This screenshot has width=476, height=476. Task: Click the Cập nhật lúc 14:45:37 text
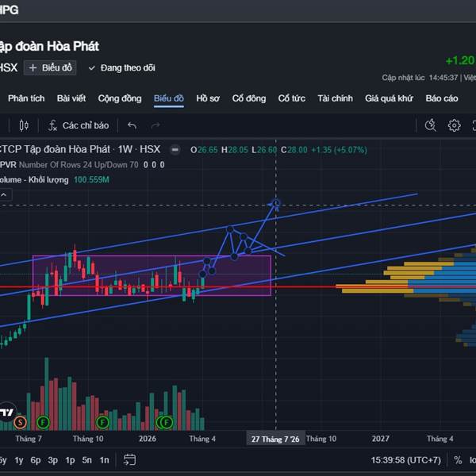(x=420, y=78)
